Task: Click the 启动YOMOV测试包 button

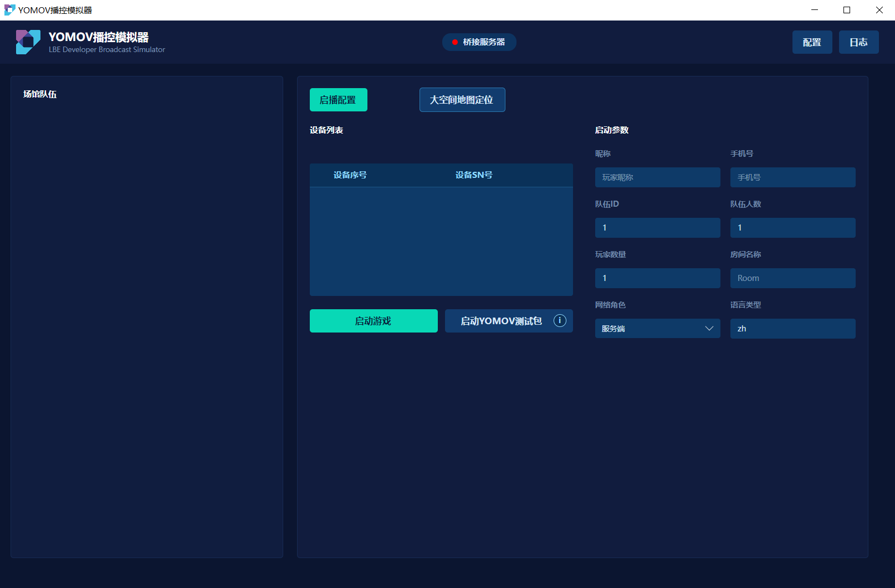Action: coord(509,321)
